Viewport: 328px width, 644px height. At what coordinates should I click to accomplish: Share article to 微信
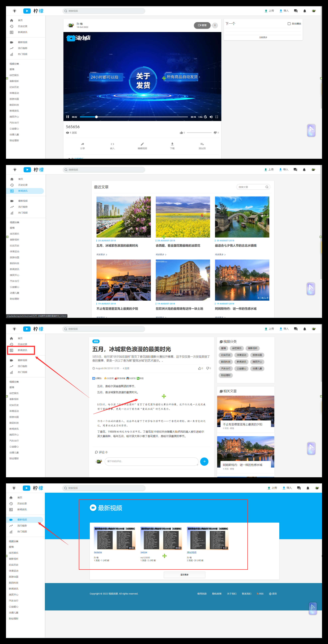click(140, 378)
